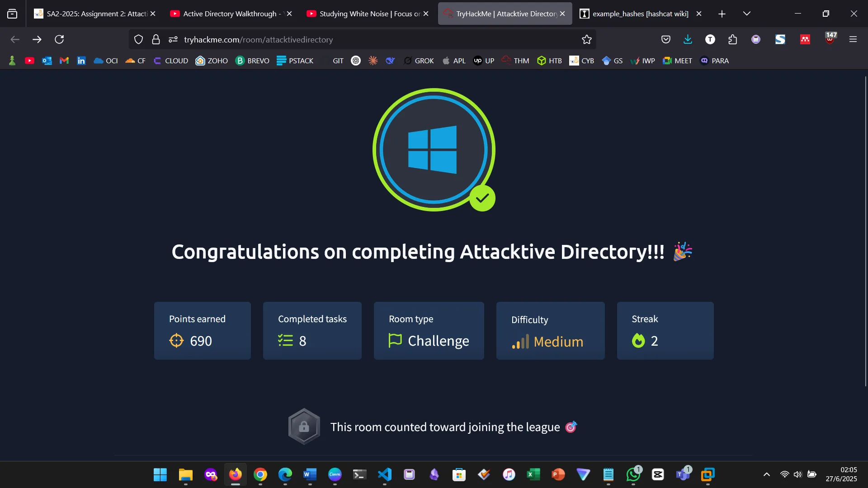Open the list all tabs dropdown
Image resolution: width=868 pixels, height=488 pixels.
747,14
